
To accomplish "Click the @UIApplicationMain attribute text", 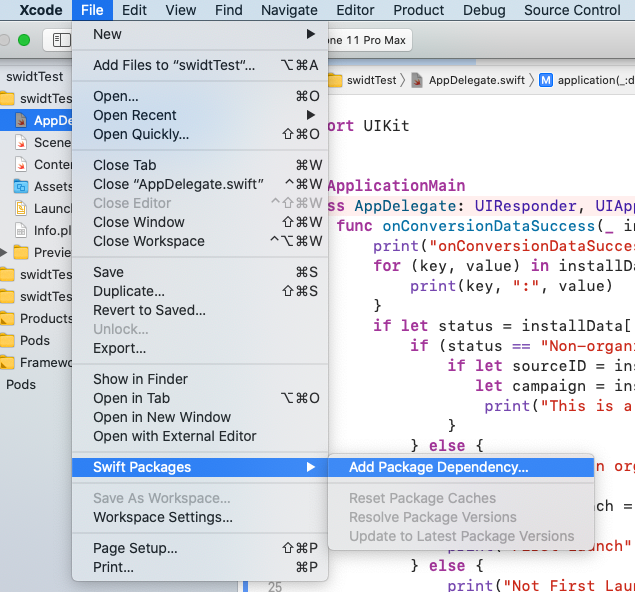I will click(396, 186).
